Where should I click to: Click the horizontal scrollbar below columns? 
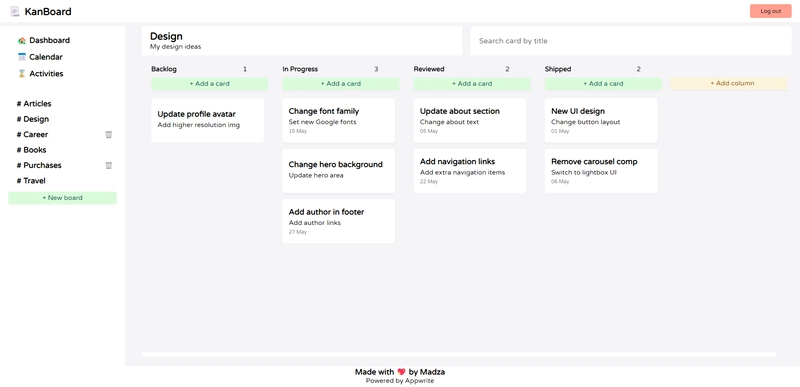pyautogui.click(x=459, y=354)
